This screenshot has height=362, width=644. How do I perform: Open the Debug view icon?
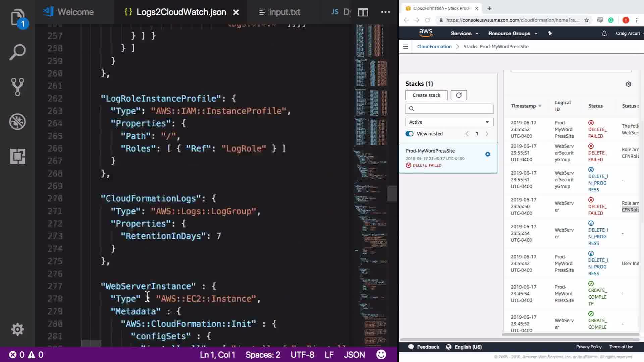17,122
